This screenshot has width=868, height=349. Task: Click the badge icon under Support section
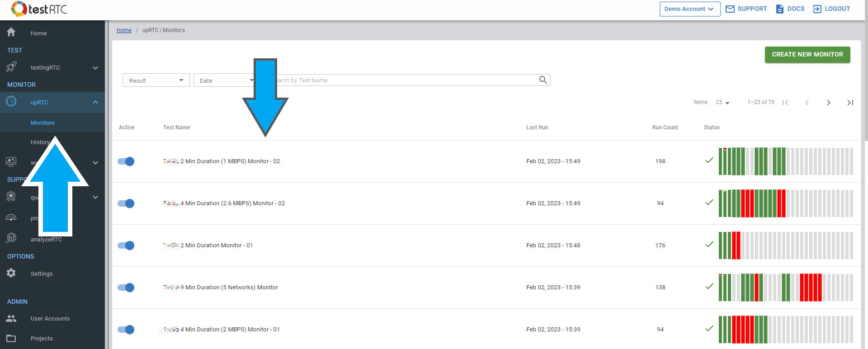[11, 196]
